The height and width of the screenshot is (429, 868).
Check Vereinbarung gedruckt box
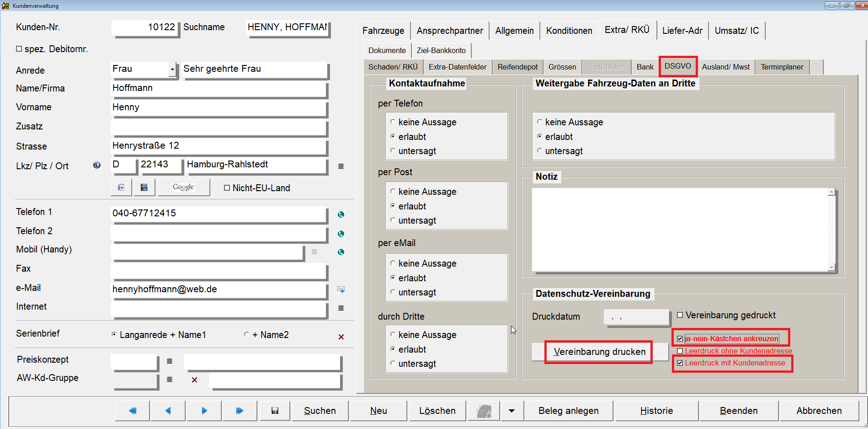pyautogui.click(x=680, y=315)
